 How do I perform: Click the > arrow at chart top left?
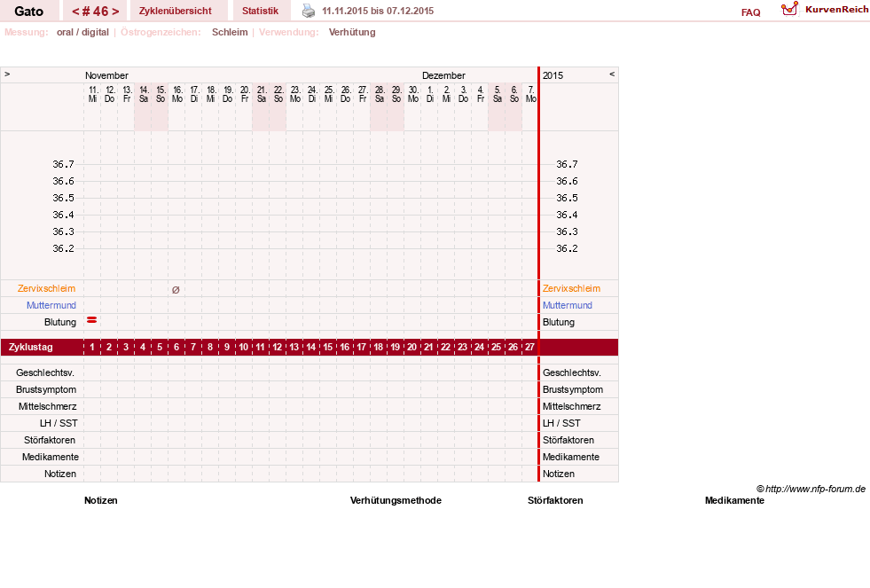pos(7,74)
